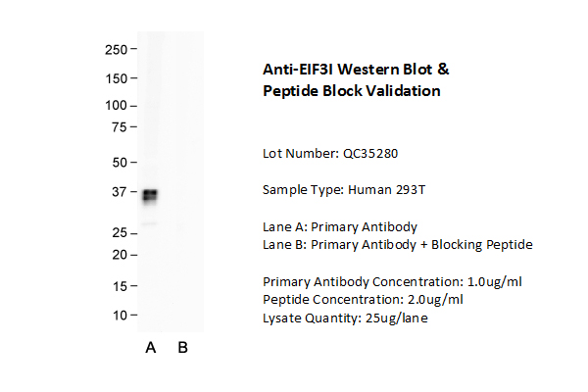Click the Sample Type Human 293T text

click(x=344, y=190)
